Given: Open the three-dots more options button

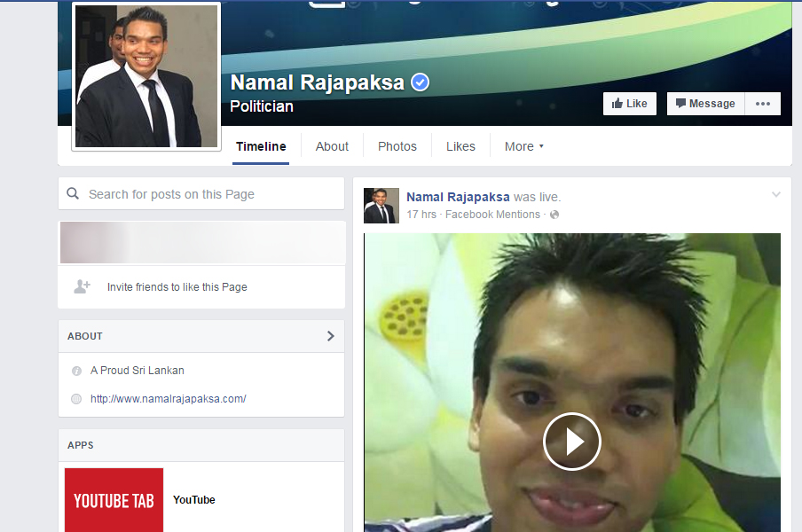Looking at the screenshot, I should (763, 104).
